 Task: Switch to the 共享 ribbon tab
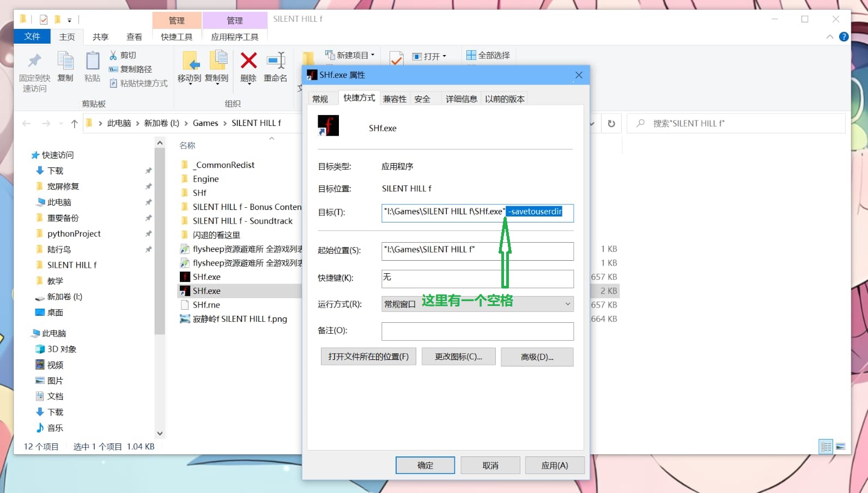point(100,37)
